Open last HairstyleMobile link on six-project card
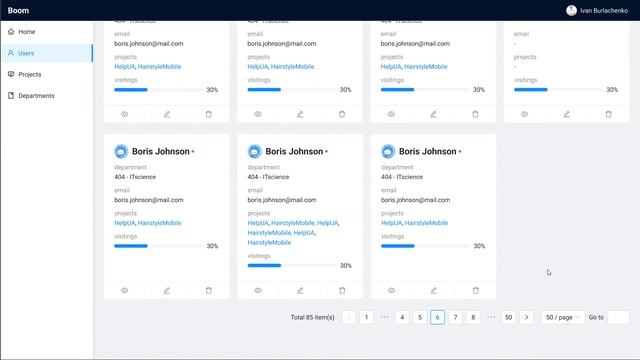This screenshot has width=640, height=360. click(x=269, y=242)
